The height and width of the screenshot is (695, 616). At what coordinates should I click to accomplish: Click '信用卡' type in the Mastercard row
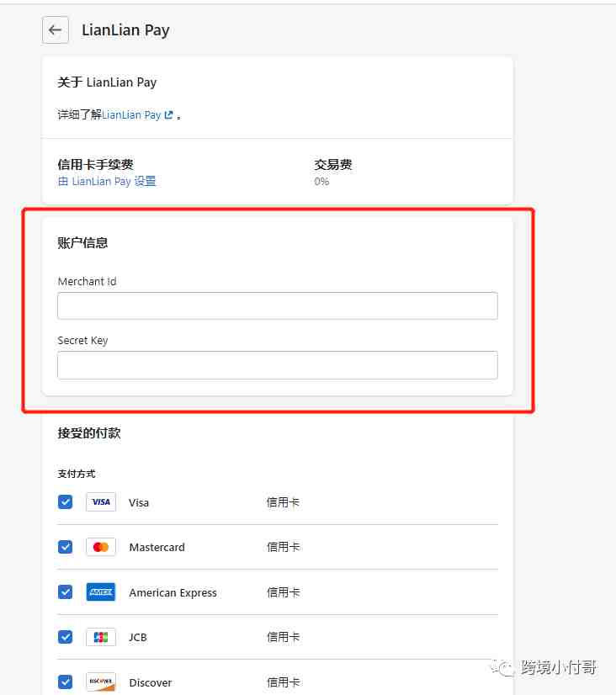click(284, 547)
